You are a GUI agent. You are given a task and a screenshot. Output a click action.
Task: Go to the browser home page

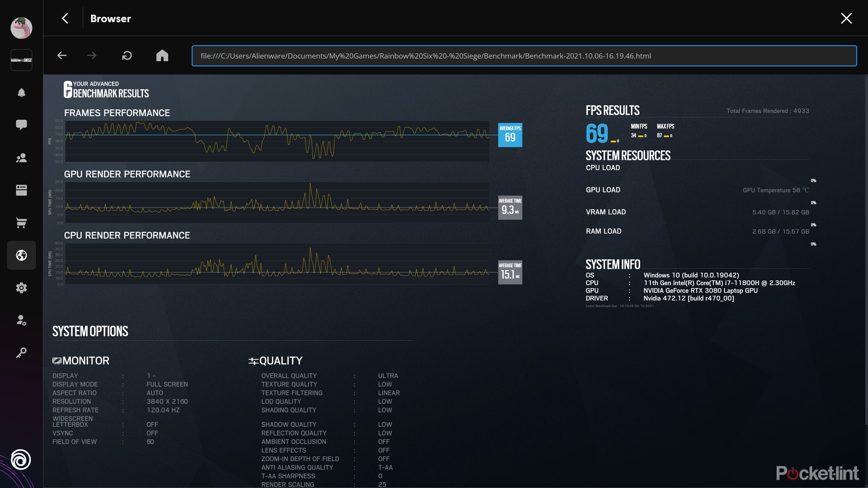162,56
